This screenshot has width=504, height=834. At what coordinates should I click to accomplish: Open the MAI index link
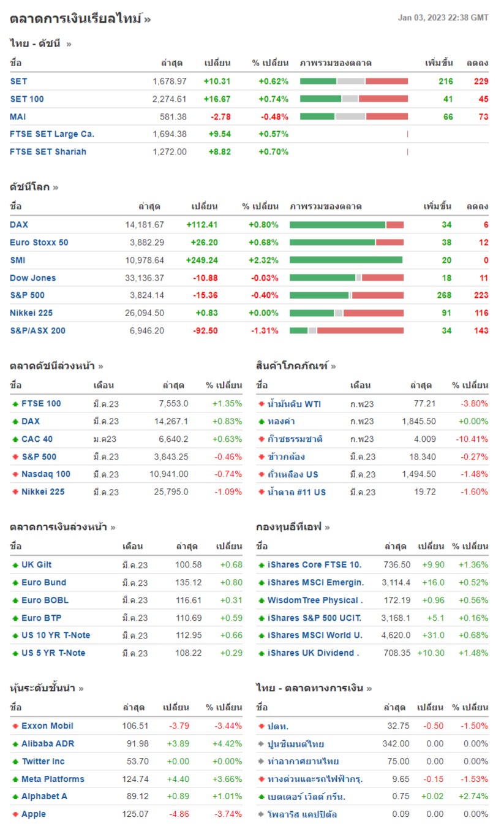(18, 116)
